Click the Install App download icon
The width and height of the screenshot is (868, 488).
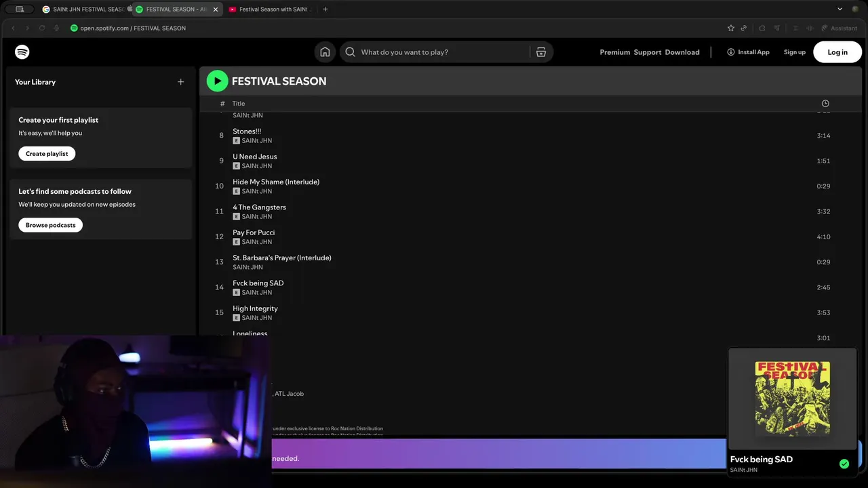pos(731,52)
